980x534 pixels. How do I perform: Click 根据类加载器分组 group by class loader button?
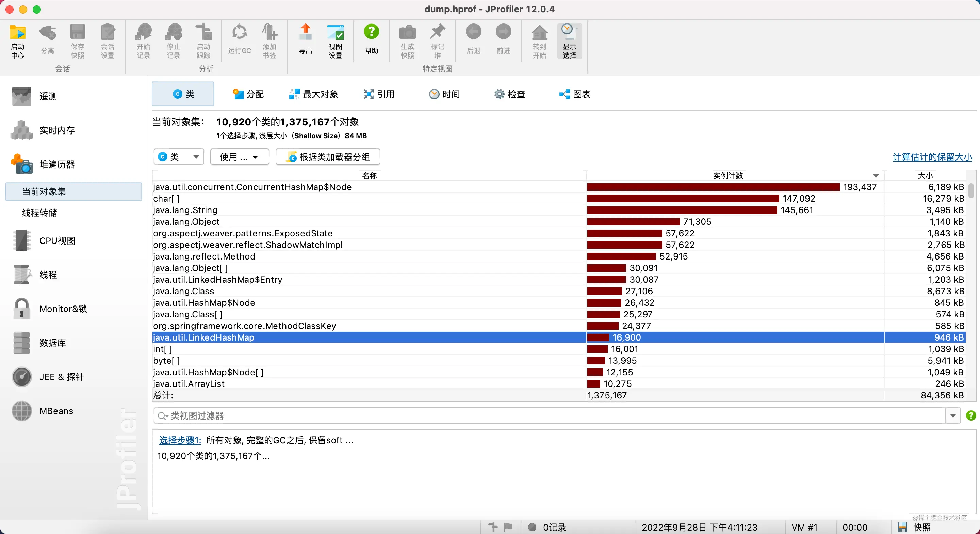pyautogui.click(x=328, y=157)
